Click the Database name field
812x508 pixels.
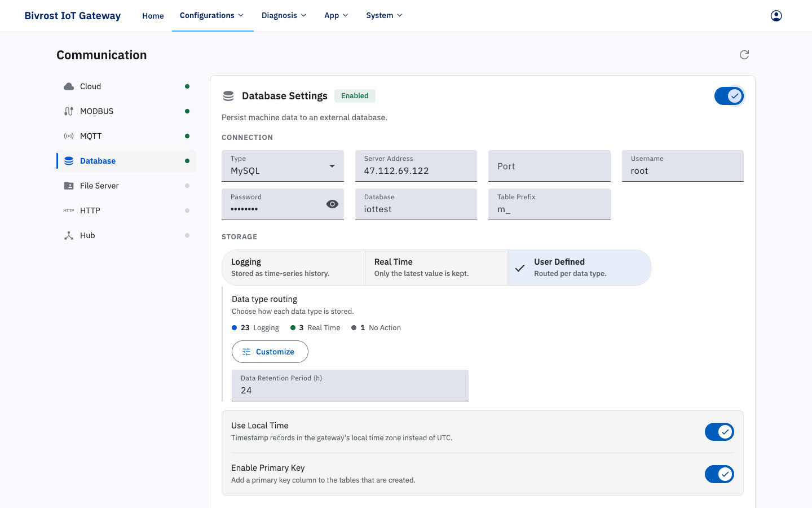416,204
